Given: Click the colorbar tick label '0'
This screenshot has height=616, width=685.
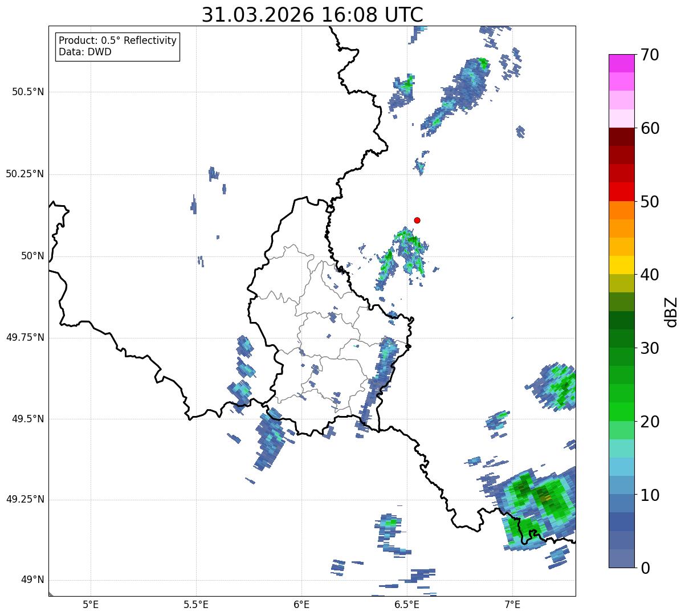Looking at the screenshot, I should click(x=645, y=568).
